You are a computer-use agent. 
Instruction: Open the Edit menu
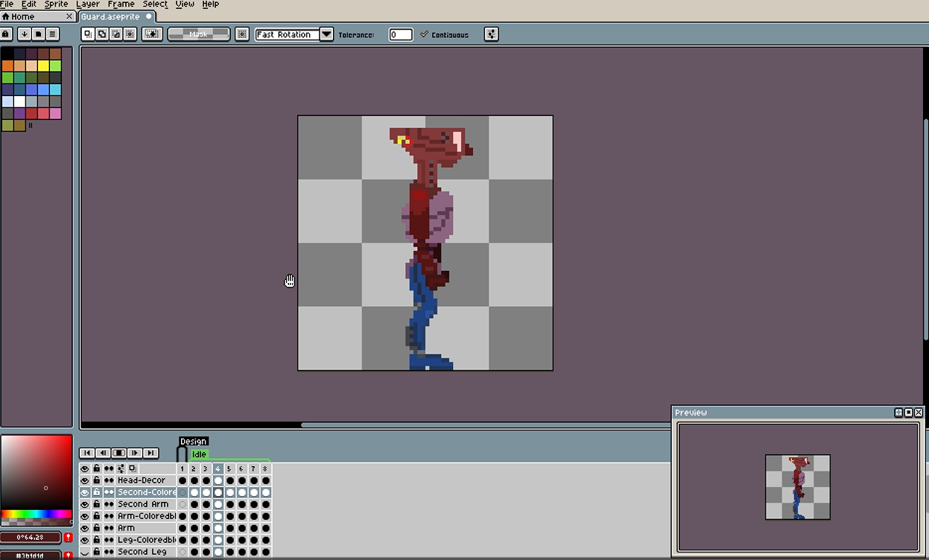click(28, 4)
